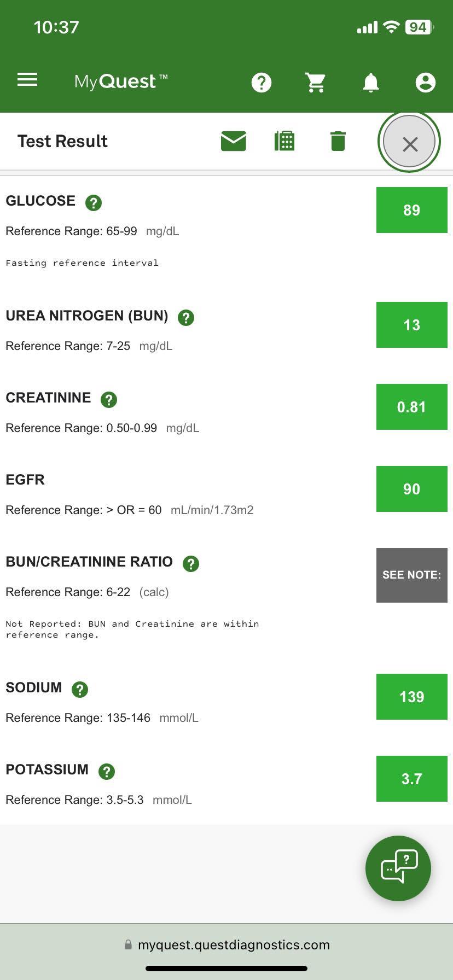
Task: Open the user account profile icon
Action: [x=425, y=83]
